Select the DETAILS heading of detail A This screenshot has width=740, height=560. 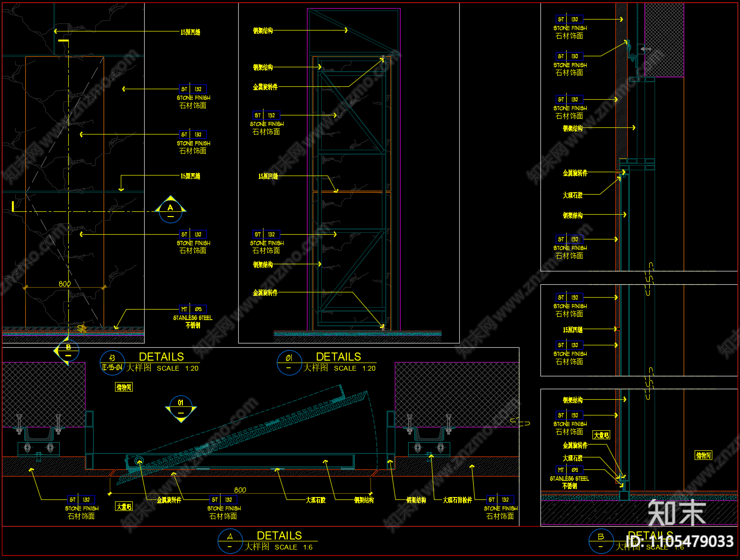click(x=279, y=536)
